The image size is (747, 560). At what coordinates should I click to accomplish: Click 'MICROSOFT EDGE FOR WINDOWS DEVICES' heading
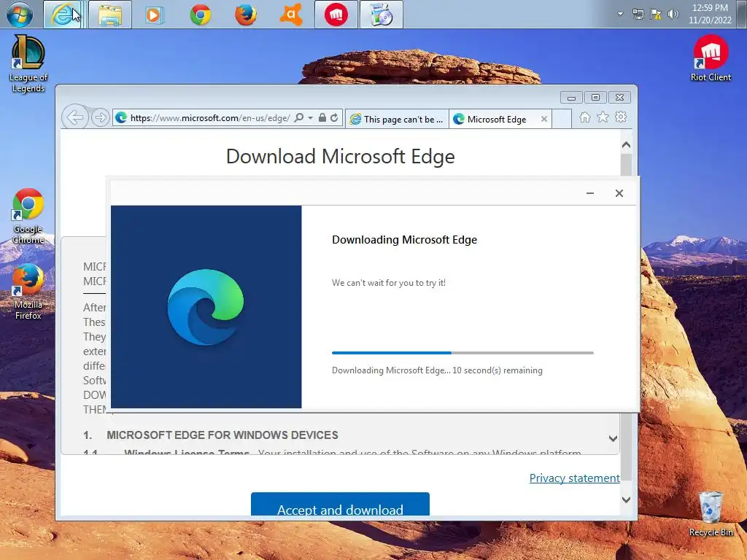222,435
